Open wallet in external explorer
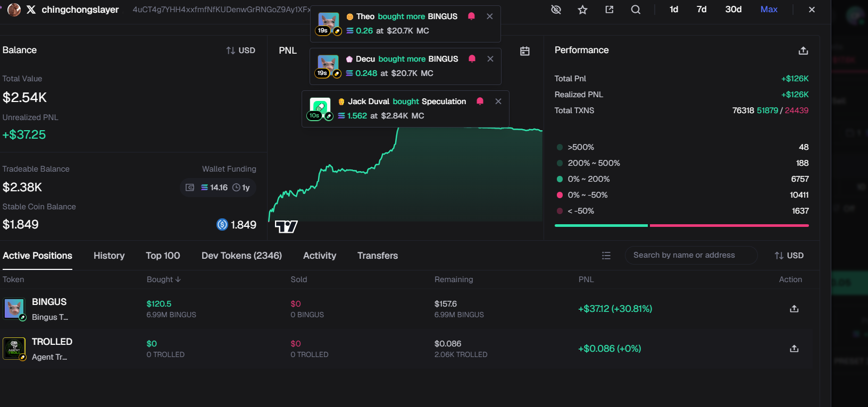This screenshot has height=407, width=868. 609,10
